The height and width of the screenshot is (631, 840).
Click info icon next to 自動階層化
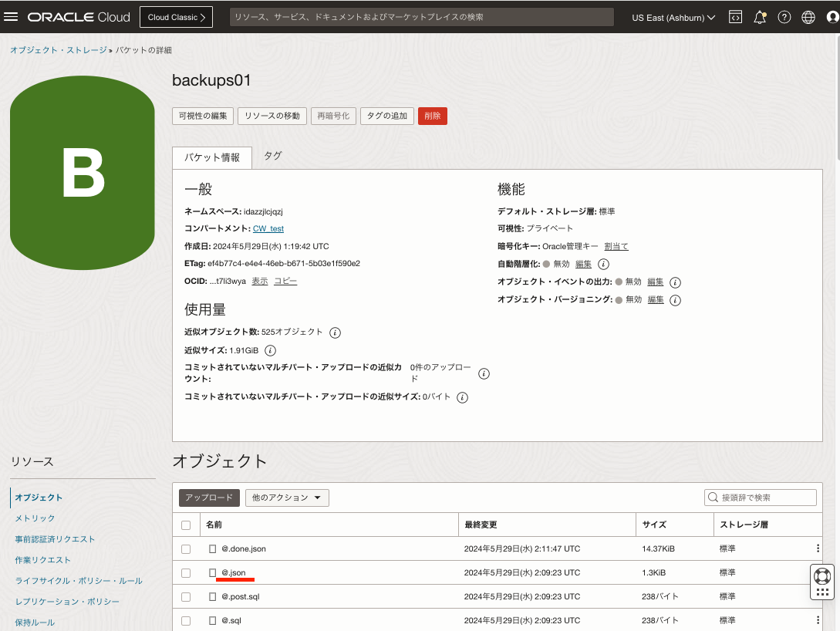click(603, 264)
